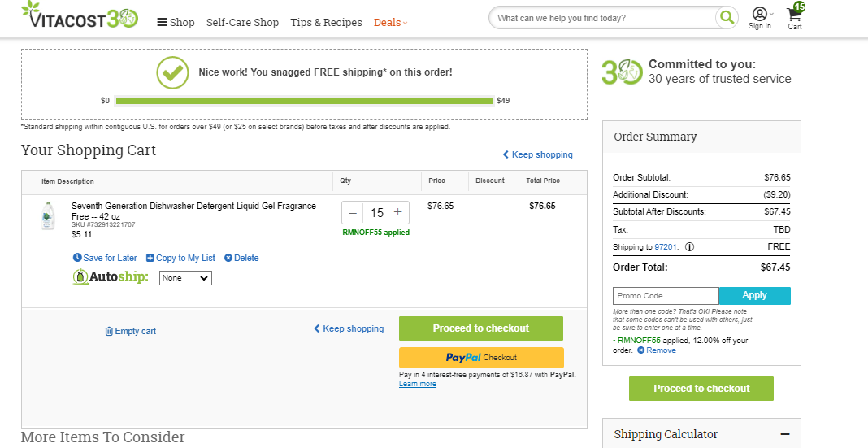Click Save for Later link
868x448 pixels.
click(105, 258)
